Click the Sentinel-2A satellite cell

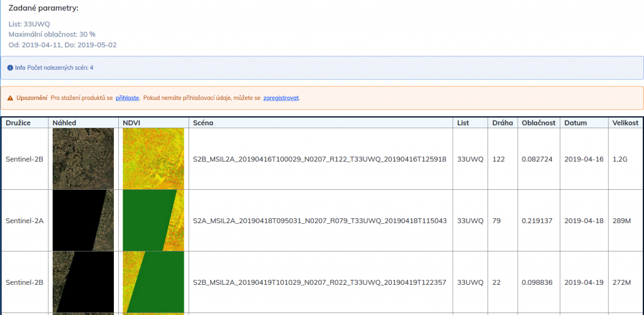tap(25, 221)
